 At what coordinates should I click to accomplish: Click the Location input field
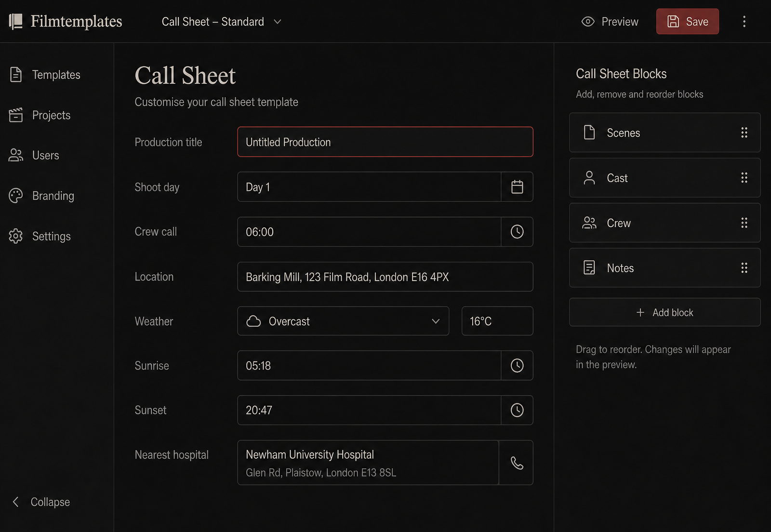[385, 277]
